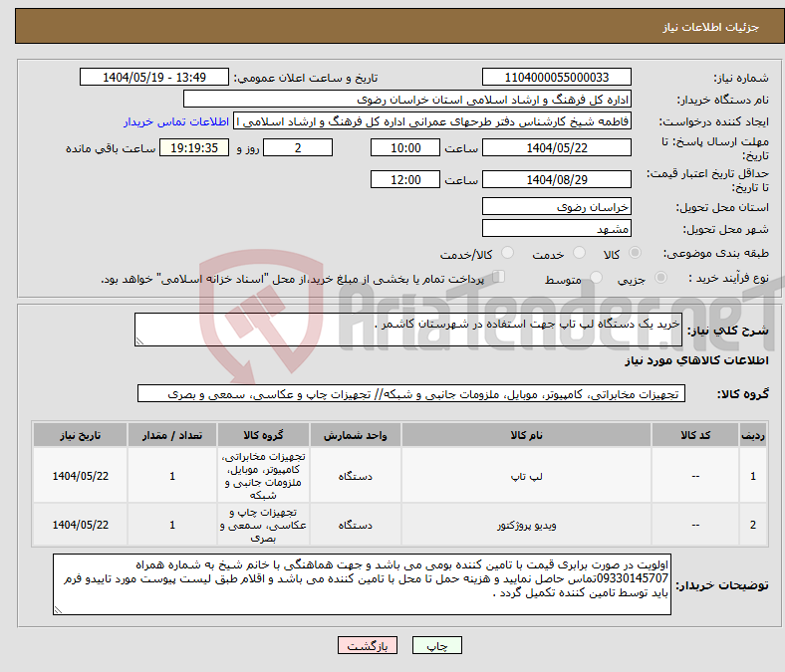
Task: Click the quantity cell in projector row
Action: (x=172, y=525)
